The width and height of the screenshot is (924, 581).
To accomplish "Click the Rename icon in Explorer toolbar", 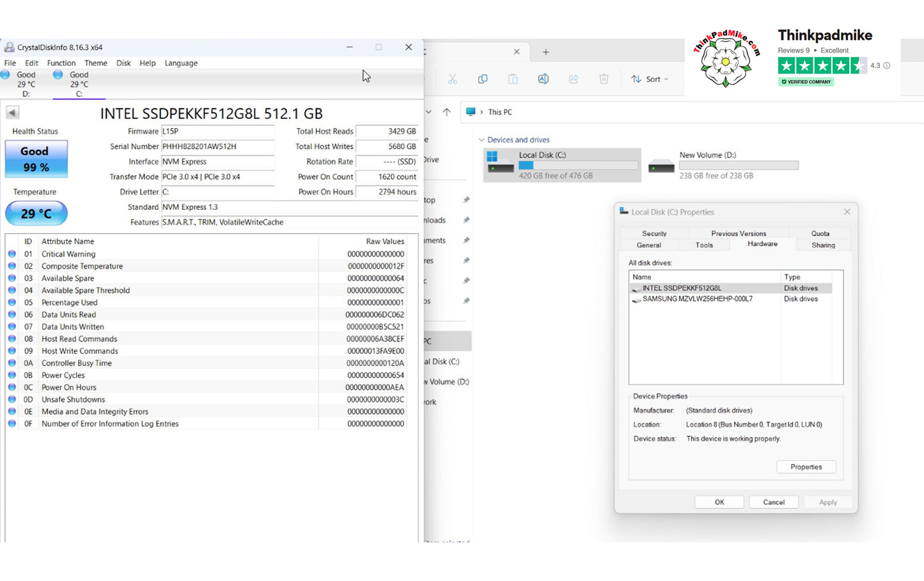I will coord(543,79).
